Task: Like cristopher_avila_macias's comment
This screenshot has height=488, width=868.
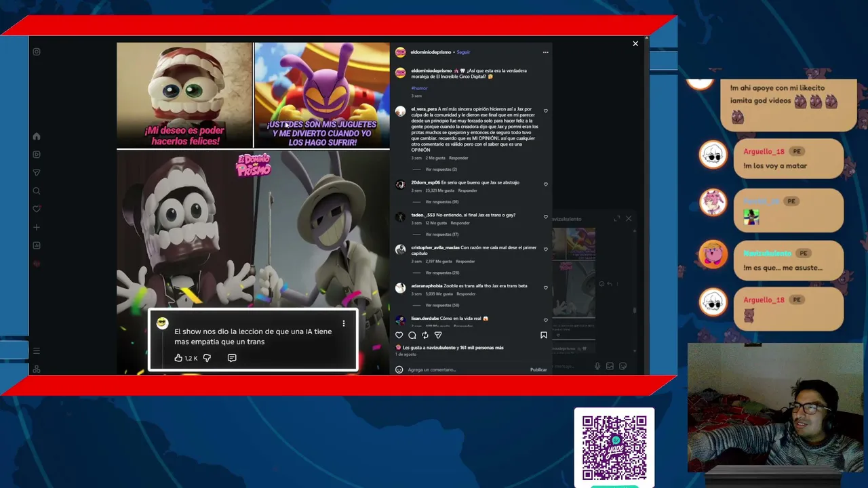Action: click(x=546, y=249)
